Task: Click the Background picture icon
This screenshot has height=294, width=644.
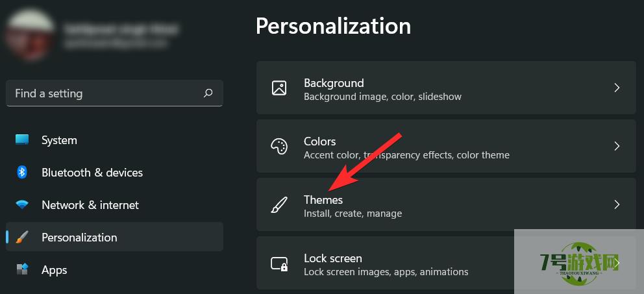Action: (x=279, y=88)
